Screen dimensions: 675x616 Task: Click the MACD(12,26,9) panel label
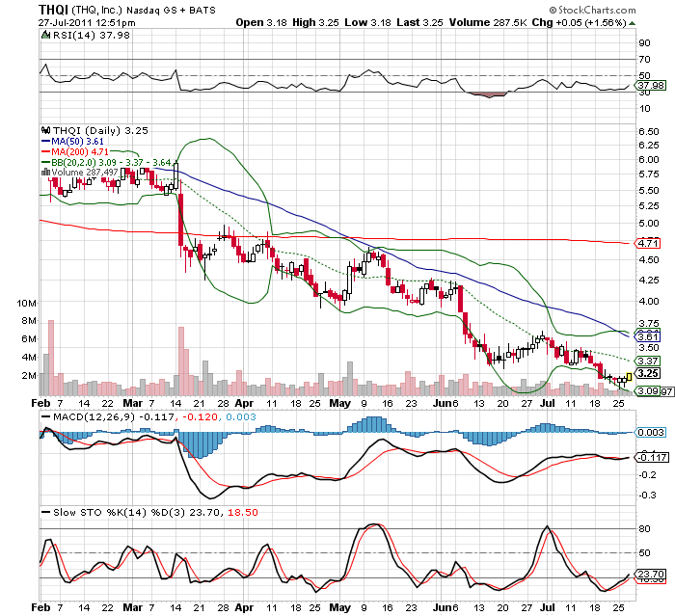click(94, 417)
